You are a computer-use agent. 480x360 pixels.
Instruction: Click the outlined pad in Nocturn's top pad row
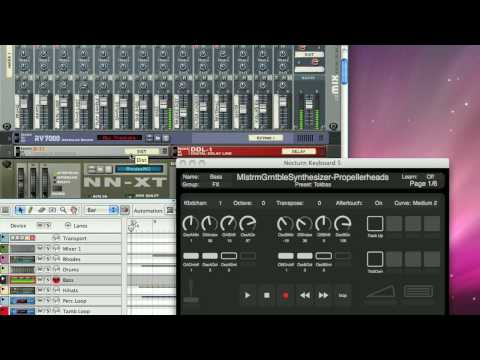click(x=375, y=223)
